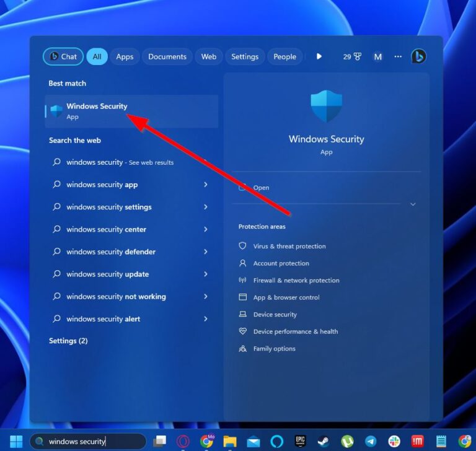Click the Windows Start button
476x451 pixels.
tap(15, 441)
